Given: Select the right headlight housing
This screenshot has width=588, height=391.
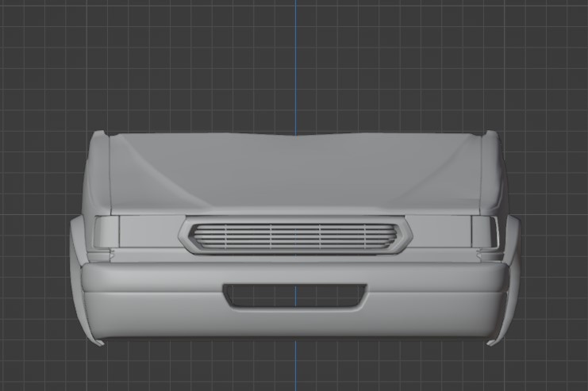Looking at the screenshot, I should point(486,232).
